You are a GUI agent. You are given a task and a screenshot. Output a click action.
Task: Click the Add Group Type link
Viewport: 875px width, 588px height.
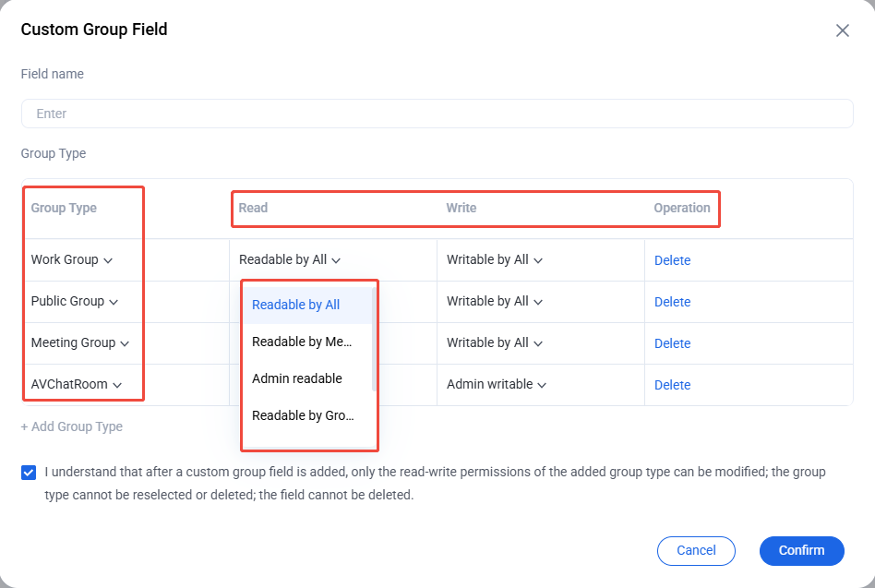click(x=71, y=426)
